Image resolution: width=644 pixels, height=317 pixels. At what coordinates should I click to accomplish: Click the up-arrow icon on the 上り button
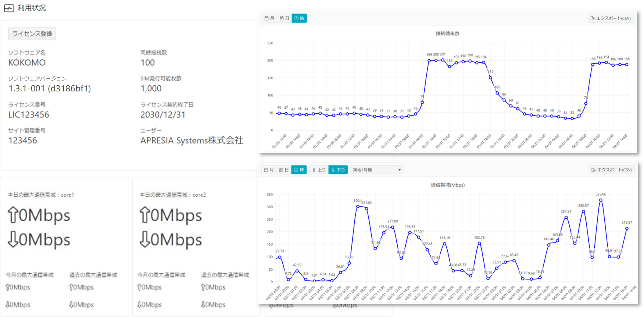(x=314, y=170)
